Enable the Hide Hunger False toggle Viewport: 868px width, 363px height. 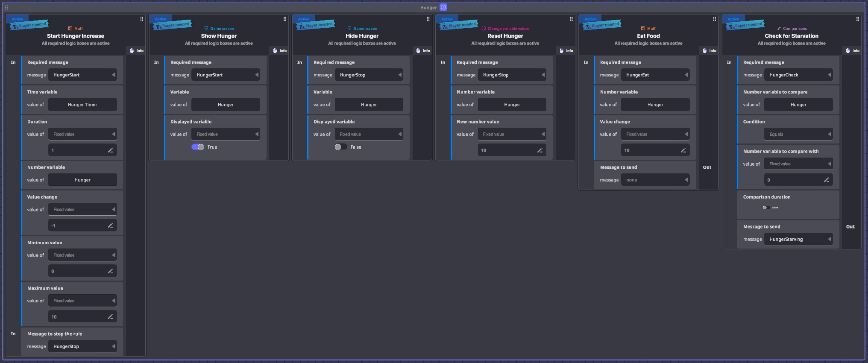point(341,147)
